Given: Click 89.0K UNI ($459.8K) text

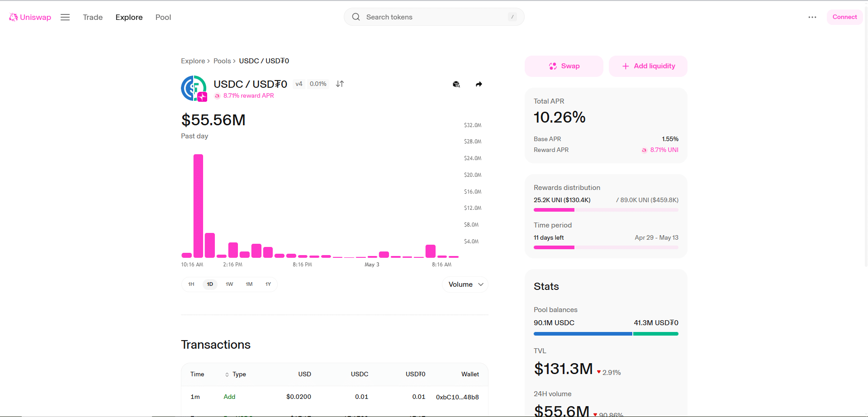Looking at the screenshot, I should click(x=647, y=200).
